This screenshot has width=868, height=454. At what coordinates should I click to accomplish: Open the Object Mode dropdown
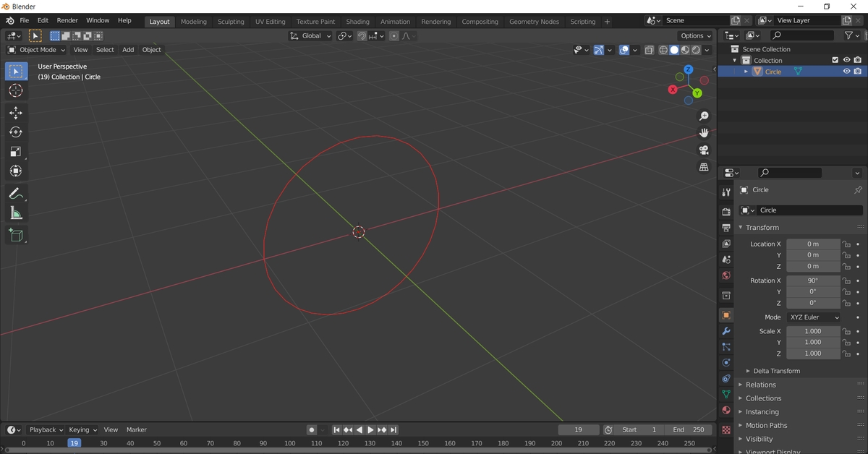coord(36,50)
